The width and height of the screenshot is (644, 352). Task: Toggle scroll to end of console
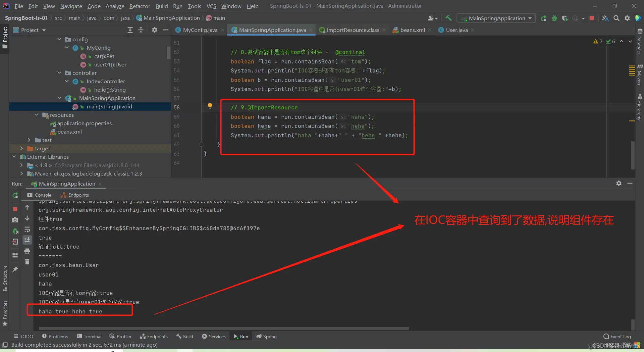pos(27,240)
